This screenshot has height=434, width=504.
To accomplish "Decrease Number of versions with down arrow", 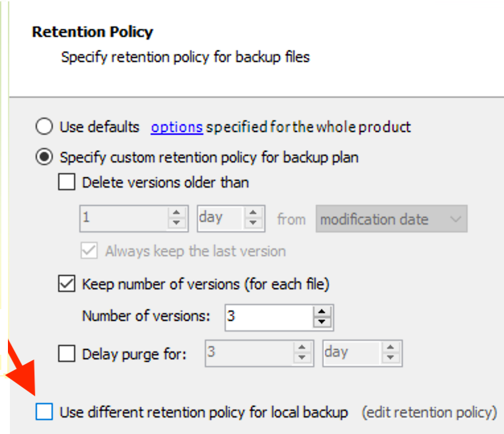I will 322,322.
